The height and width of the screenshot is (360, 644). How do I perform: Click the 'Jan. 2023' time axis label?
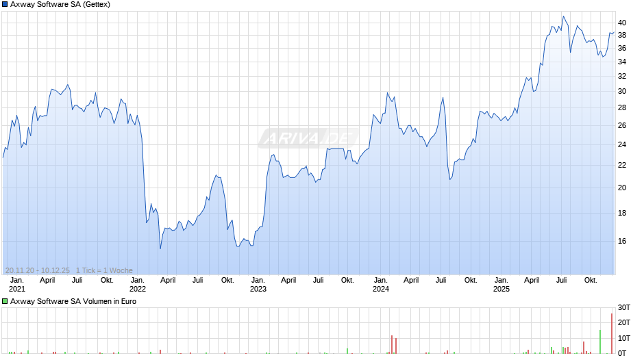pyautogui.click(x=258, y=285)
